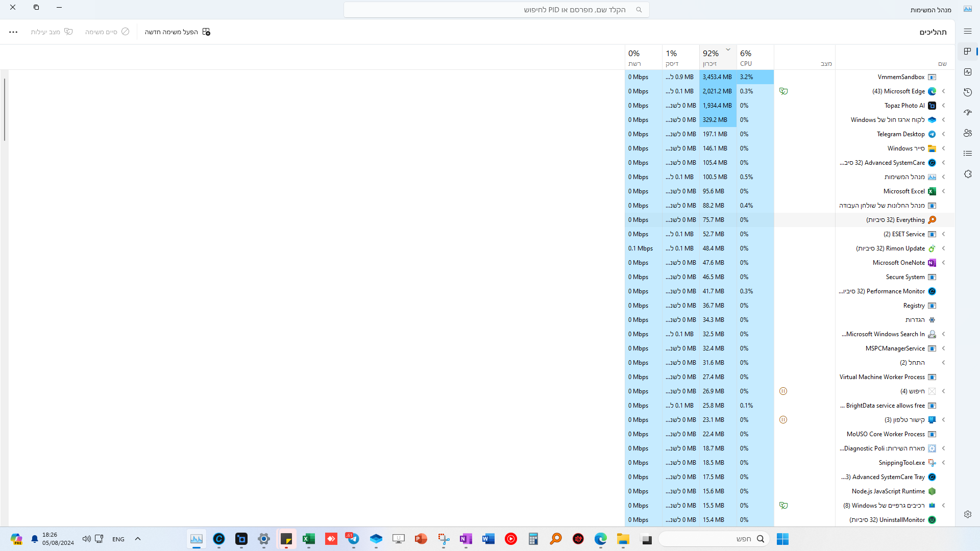Expand the SnippingTool.exe process group

point(943,463)
